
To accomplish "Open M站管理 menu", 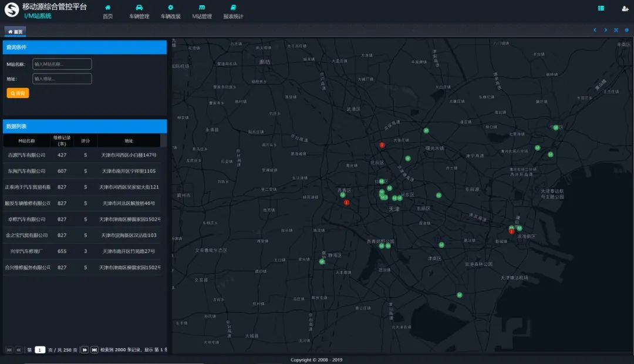I will pyautogui.click(x=202, y=12).
